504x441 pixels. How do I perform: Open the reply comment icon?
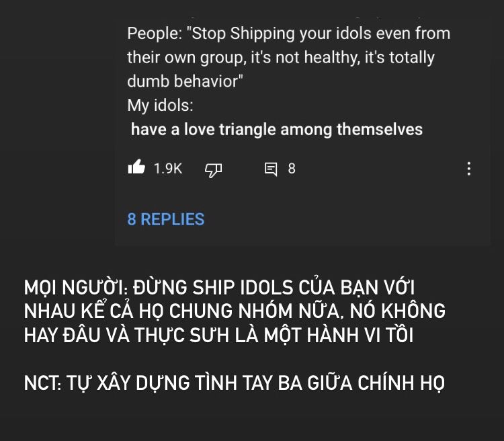[271, 169]
